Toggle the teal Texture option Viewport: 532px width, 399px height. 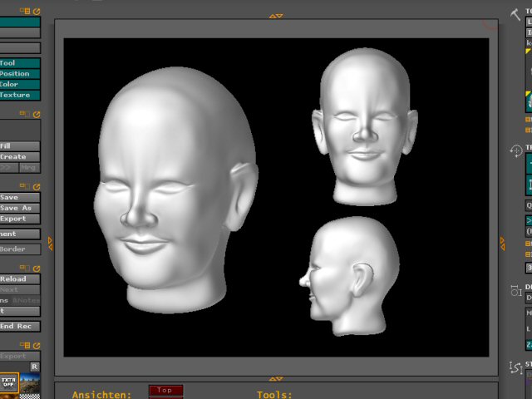19,95
